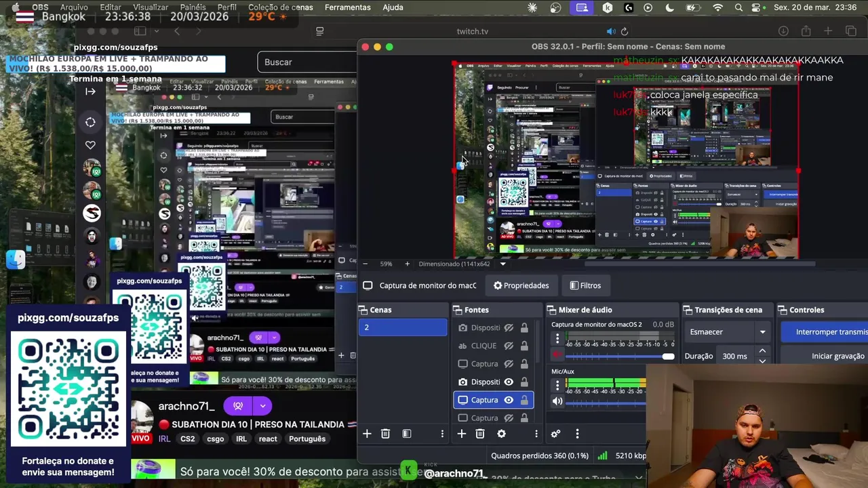This screenshot has width=868, height=488.
Task: Open the Cenas panel three-dot menu
Action: click(x=442, y=434)
